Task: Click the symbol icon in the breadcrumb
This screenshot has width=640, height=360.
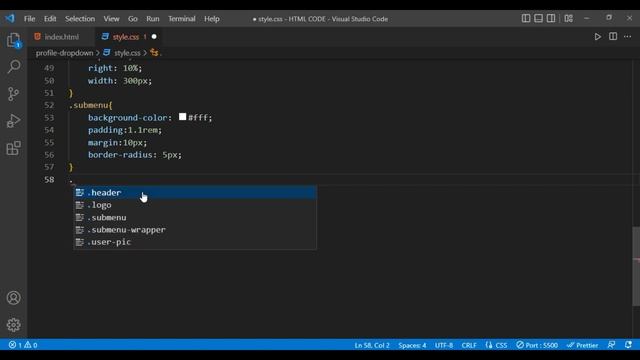Action: pos(154,53)
